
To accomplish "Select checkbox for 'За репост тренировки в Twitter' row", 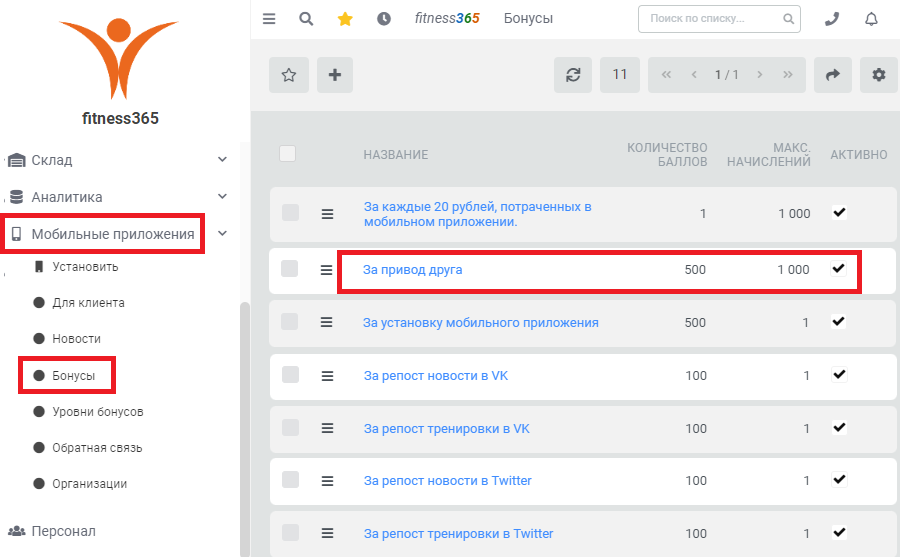I will [x=290, y=532].
